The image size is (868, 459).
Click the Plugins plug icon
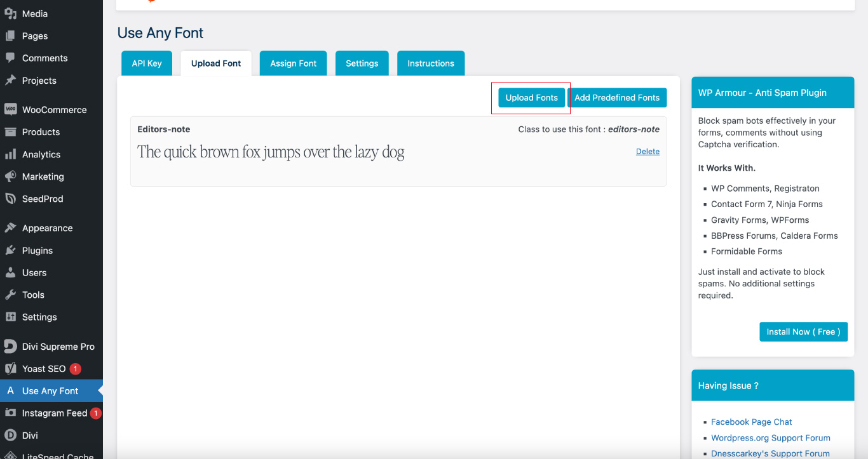(10, 250)
